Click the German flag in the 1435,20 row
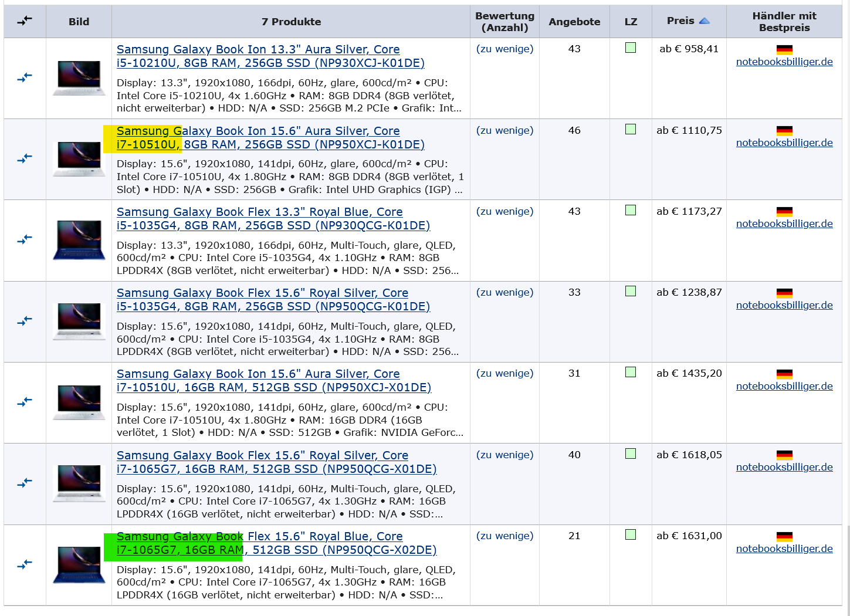The image size is (850, 616). point(784,374)
